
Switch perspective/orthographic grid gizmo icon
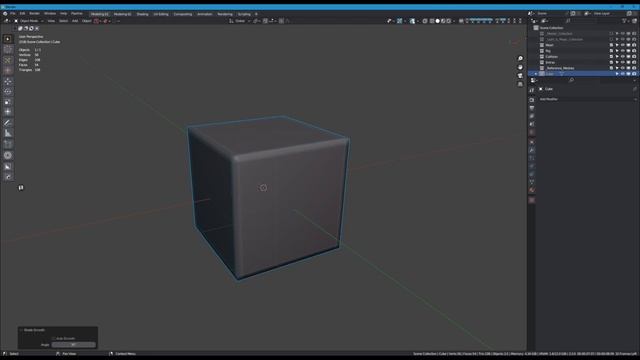[x=520, y=84]
